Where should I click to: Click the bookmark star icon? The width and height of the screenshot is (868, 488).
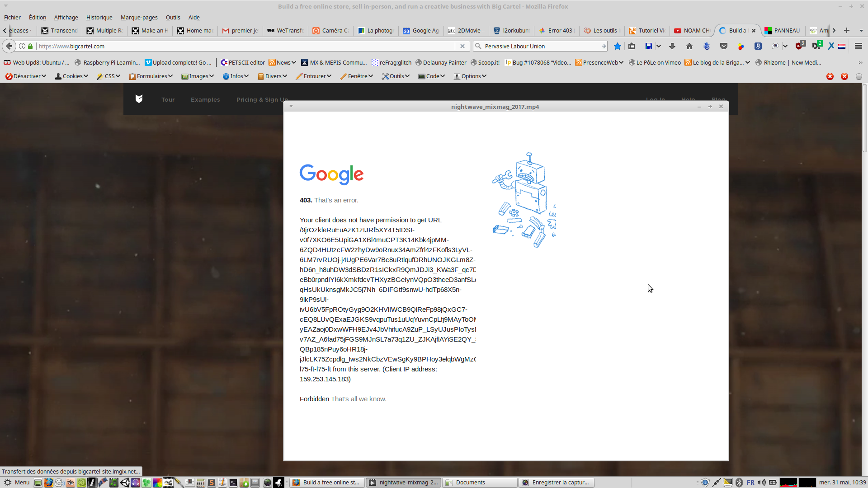coord(618,46)
